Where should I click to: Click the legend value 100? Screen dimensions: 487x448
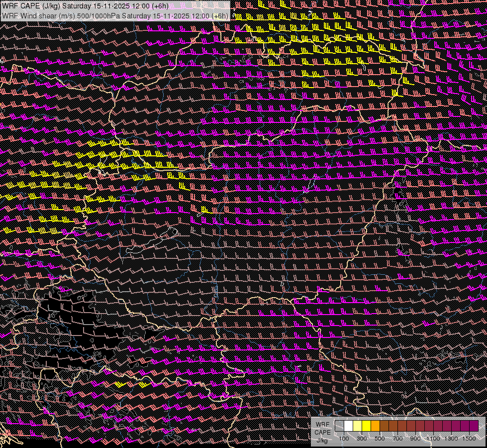click(344, 439)
